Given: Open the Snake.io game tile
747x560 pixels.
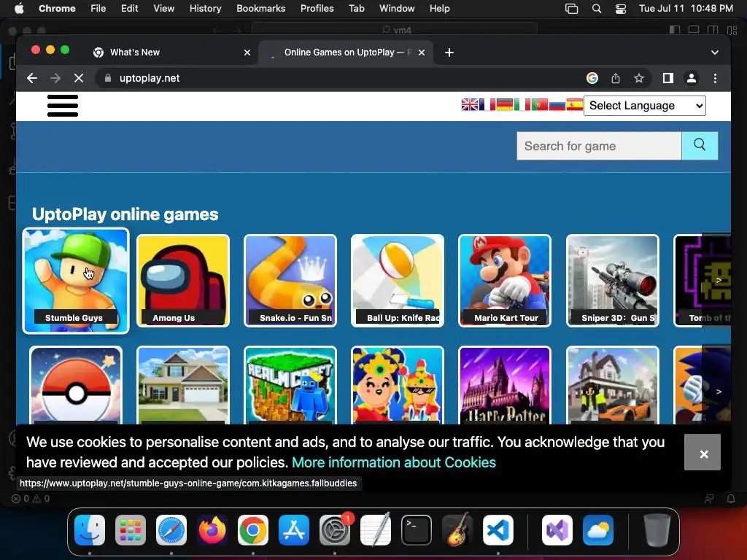Looking at the screenshot, I should (x=290, y=281).
